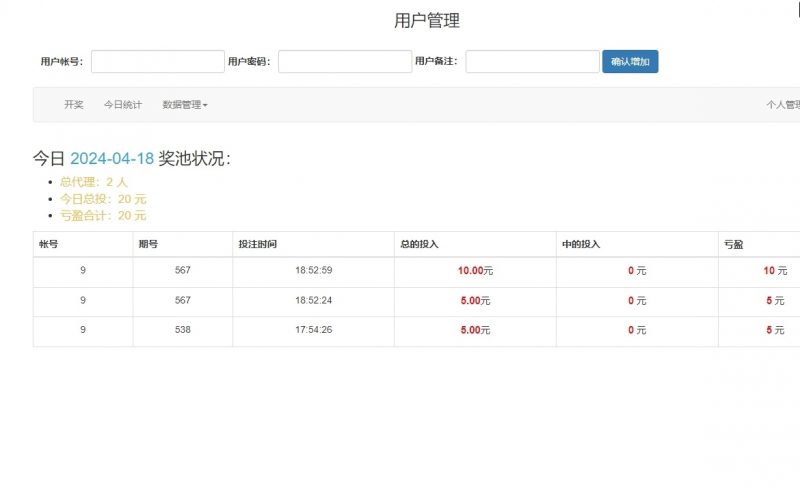This screenshot has height=488, width=800.
Task: Select the row with time 18:52:59
Action: click(x=313, y=271)
